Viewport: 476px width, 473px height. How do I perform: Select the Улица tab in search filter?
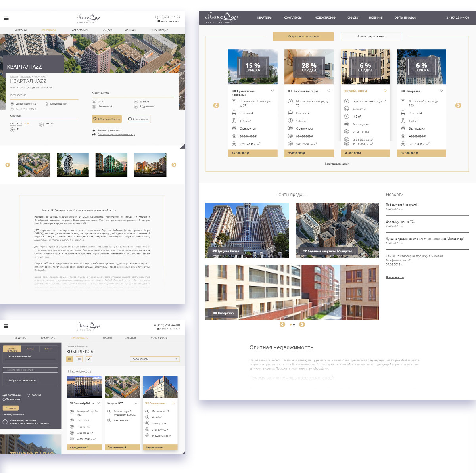click(x=31, y=349)
